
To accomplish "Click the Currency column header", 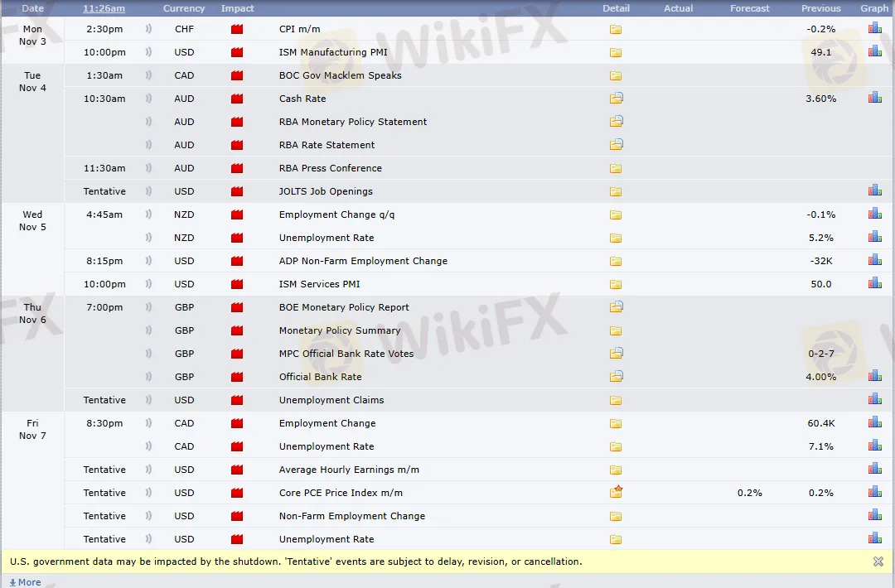I will [x=184, y=8].
